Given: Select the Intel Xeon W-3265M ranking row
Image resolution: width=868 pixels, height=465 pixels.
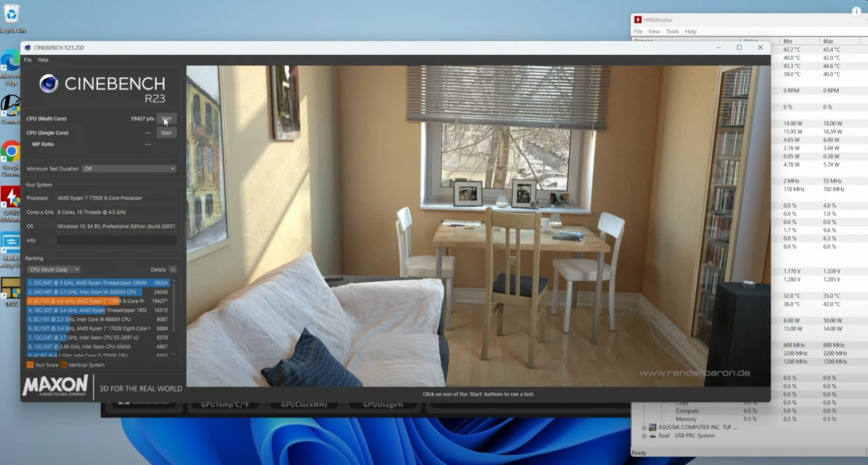Looking at the screenshot, I should click(98, 292).
